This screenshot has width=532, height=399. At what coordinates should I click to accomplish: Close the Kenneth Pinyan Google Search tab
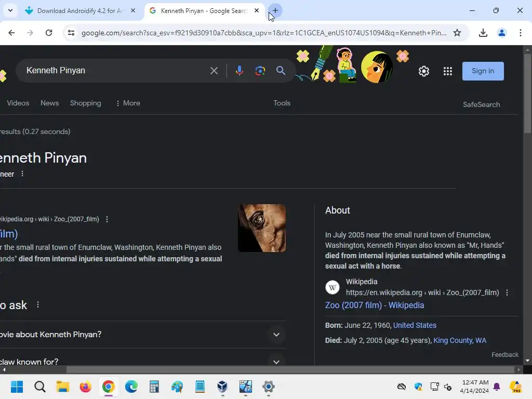pyautogui.click(x=257, y=10)
